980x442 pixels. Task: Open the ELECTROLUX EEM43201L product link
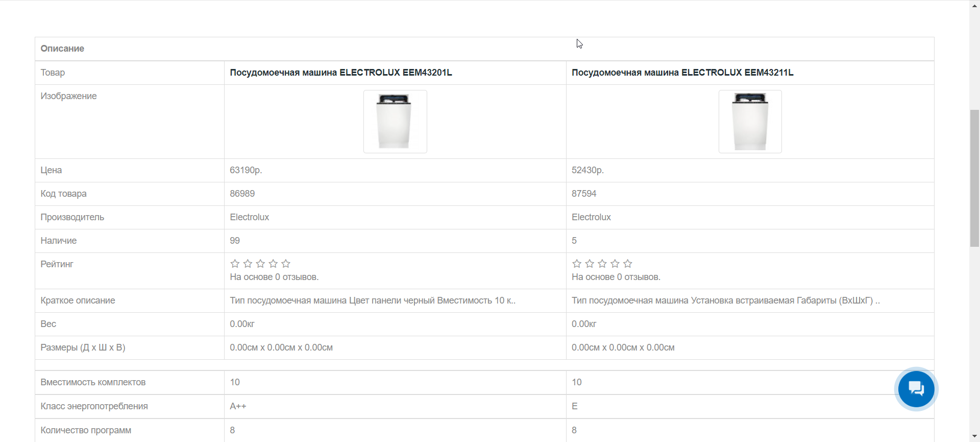(x=340, y=73)
